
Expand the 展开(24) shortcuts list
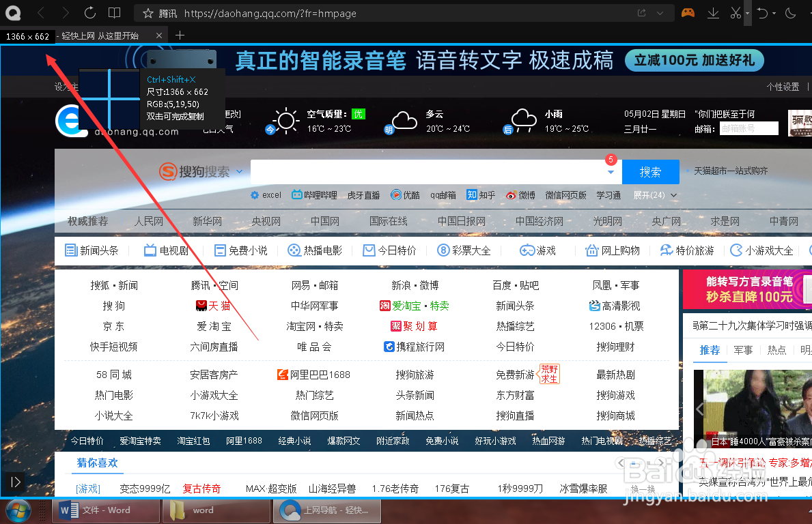coord(655,195)
